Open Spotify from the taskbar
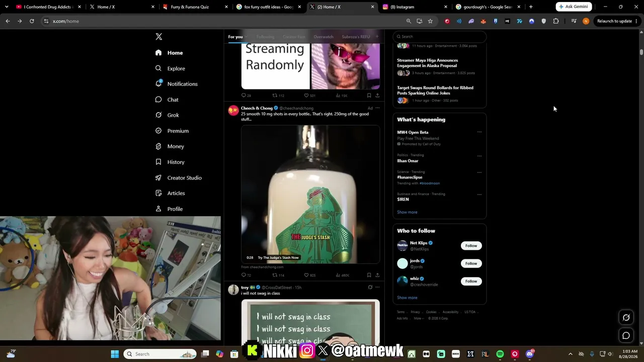Screen dimensions: 644x362 coord(500,354)
